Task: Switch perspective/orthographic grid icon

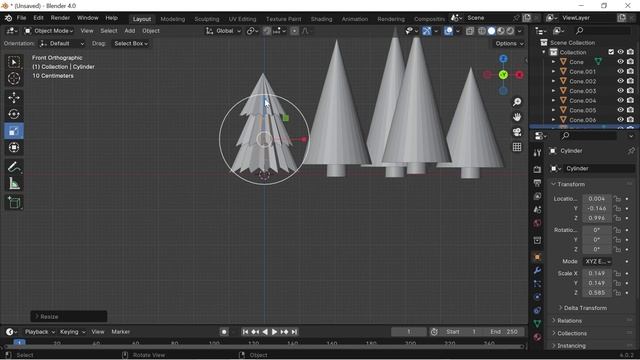Action: pos(517,147)
